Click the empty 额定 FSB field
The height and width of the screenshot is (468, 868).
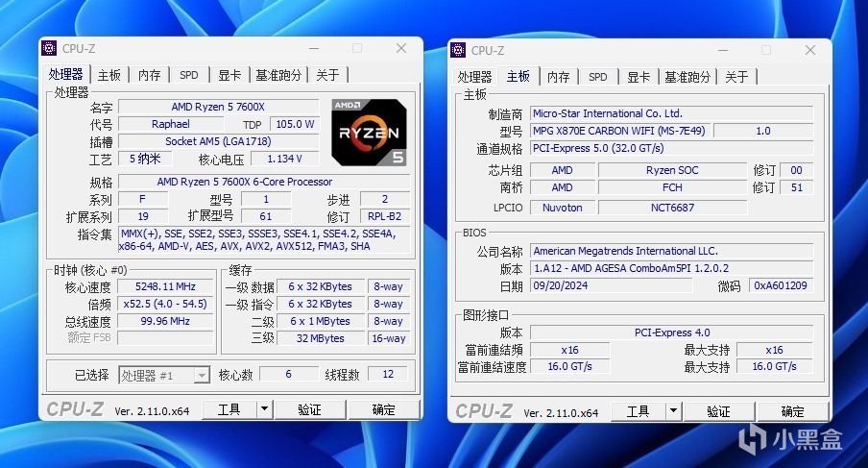click(165, 338)
